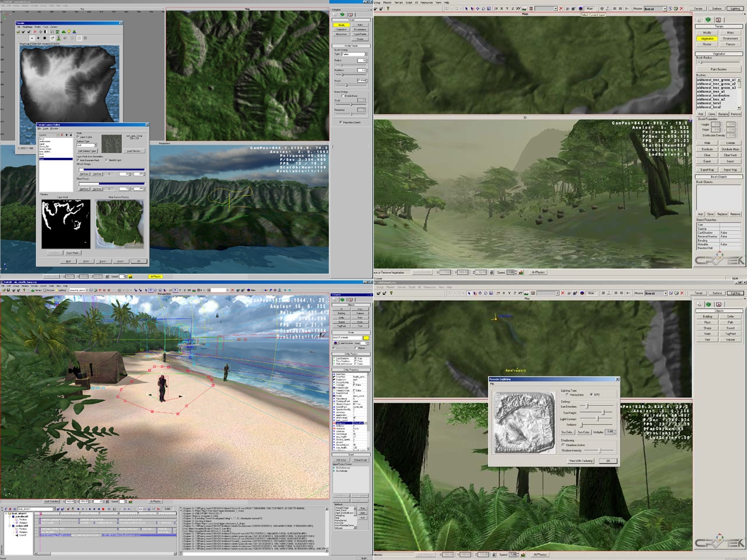Toggle the Shadows Active checkbox
Screen dimensions: 747x560
pyautogui.click(x=563, y=445)
